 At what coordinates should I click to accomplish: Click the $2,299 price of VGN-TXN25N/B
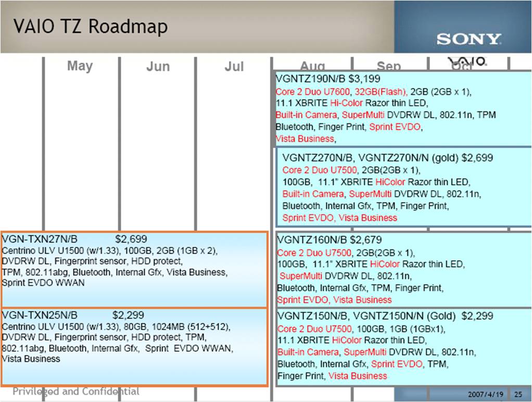coord(128,315)
